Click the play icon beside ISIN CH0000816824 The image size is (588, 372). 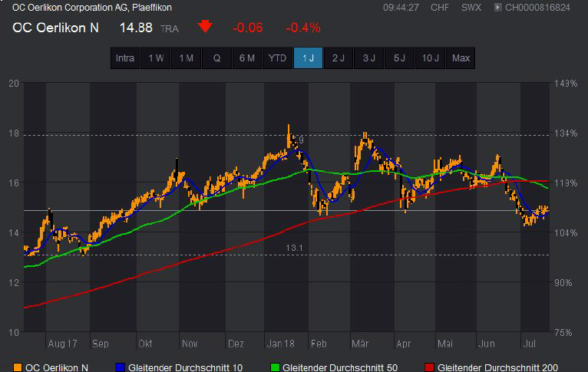[x=497, y=7]
